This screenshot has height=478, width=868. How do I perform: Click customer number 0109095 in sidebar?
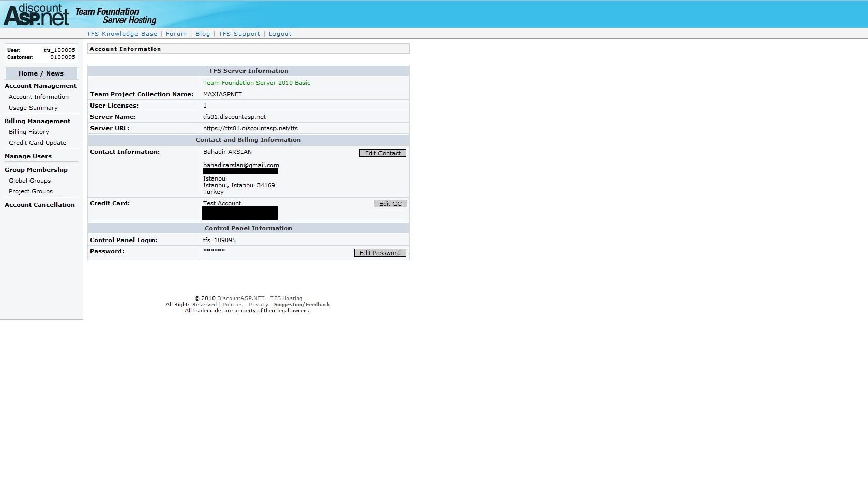(63, 57)
